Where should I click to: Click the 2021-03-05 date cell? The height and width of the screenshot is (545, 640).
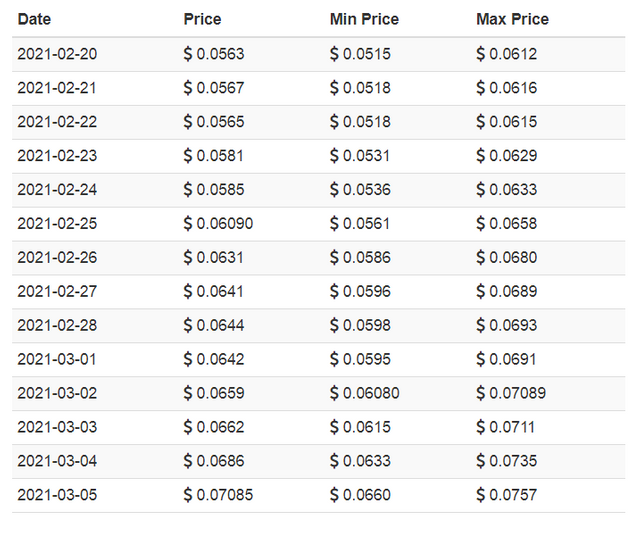[x=57, y=495]
